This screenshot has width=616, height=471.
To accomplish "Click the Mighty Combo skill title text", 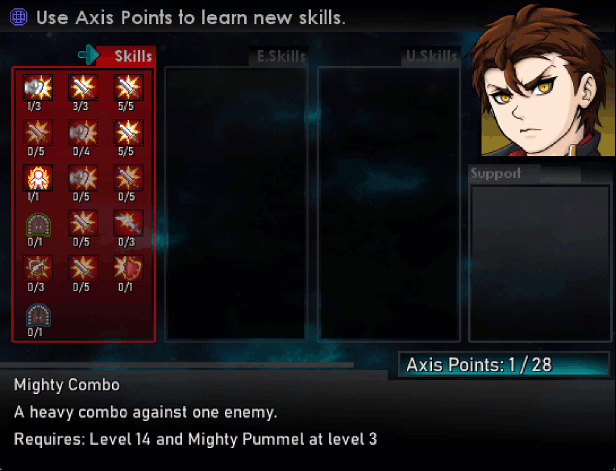I will click(67, 385).
